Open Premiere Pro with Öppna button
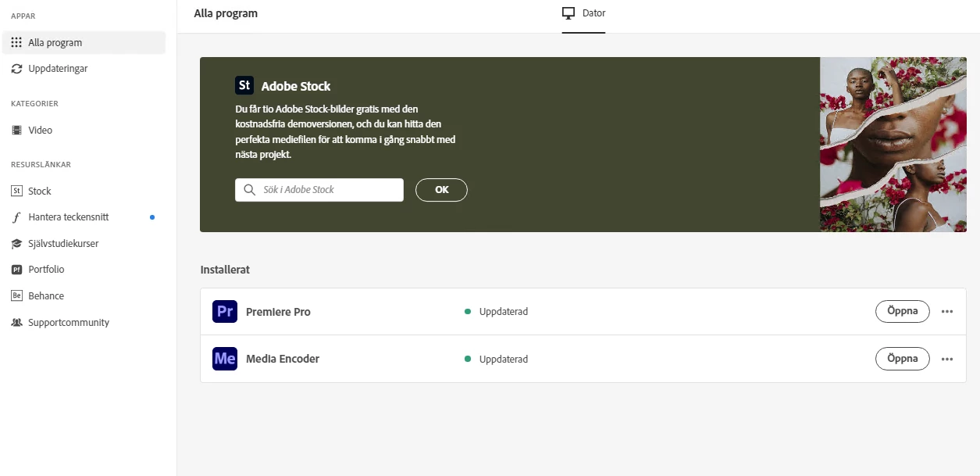The image size is (980, 476). tap(903, 311)
